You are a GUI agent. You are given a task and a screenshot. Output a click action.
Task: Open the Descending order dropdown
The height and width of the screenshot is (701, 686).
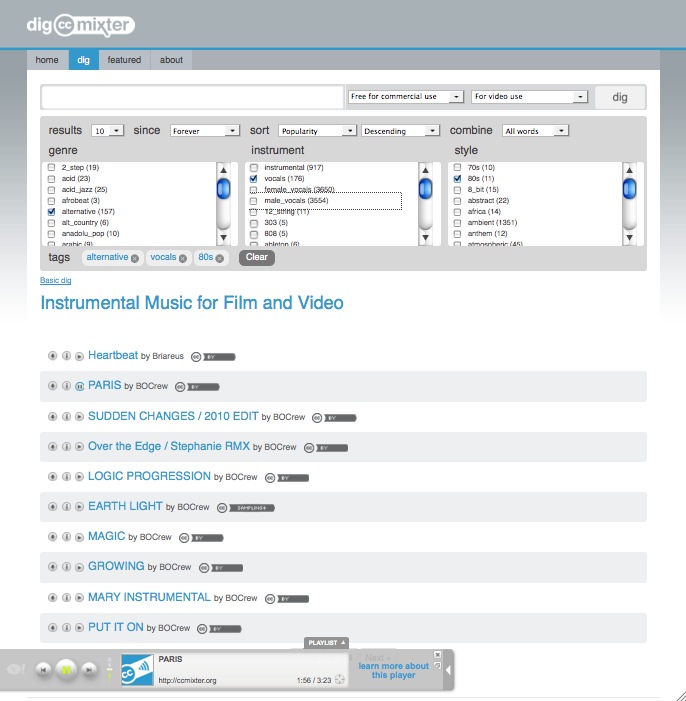tap(400, 131)
